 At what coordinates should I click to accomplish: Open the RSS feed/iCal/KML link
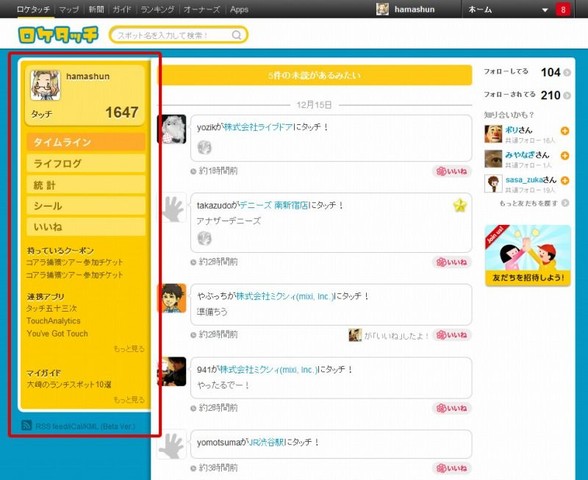[x=85, y=426]
